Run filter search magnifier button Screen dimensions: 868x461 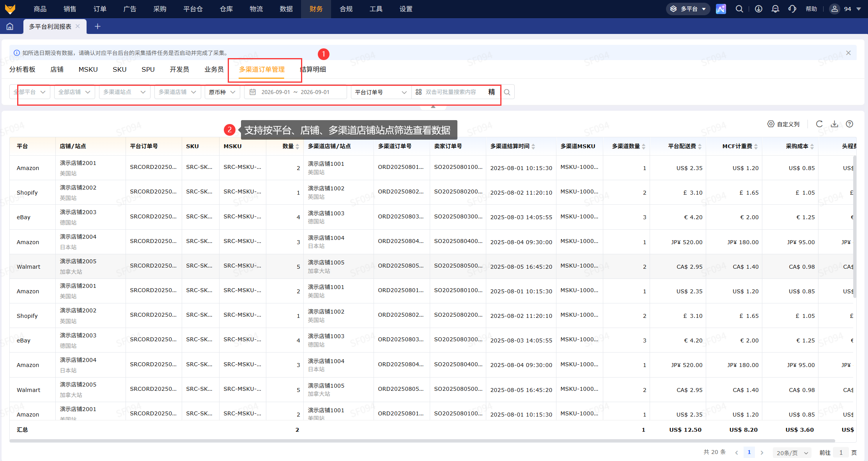pyautogui.click(x=507, y=92)
